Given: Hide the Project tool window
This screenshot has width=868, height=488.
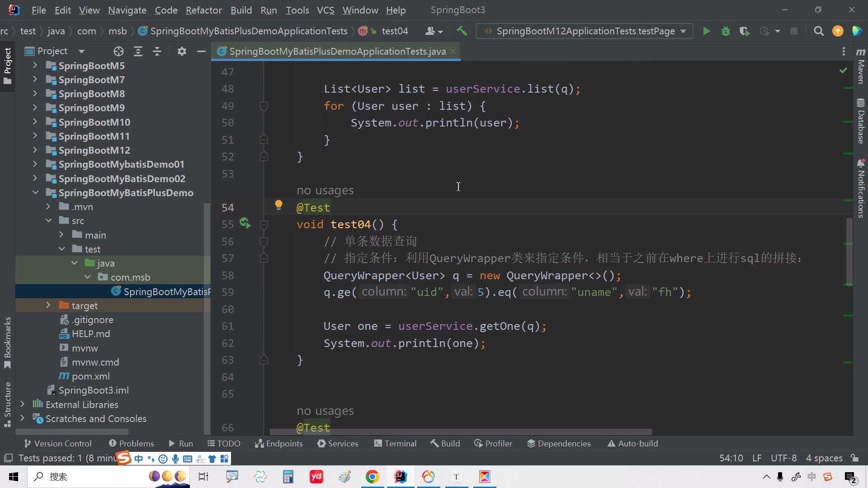Looking at the screenshot, I should pos(201,51).
